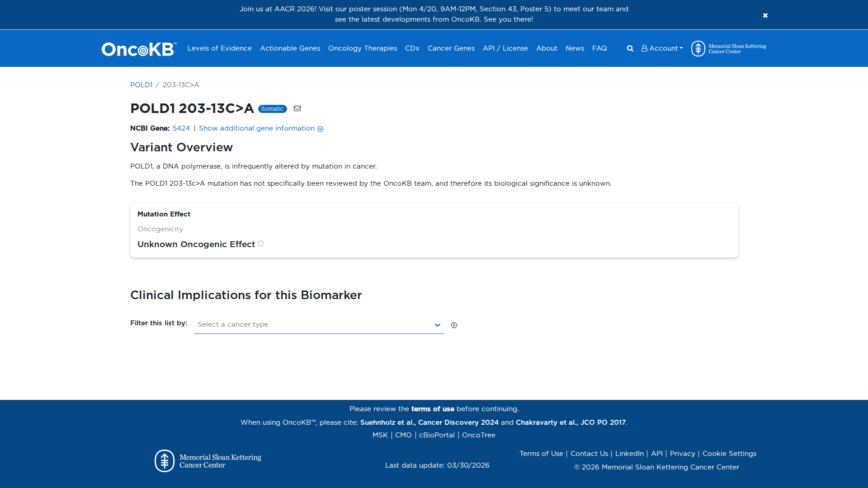Click the Mutation Effect label
Image resolution: width=868 pixels, height=488 pixels.
[164, 214]
